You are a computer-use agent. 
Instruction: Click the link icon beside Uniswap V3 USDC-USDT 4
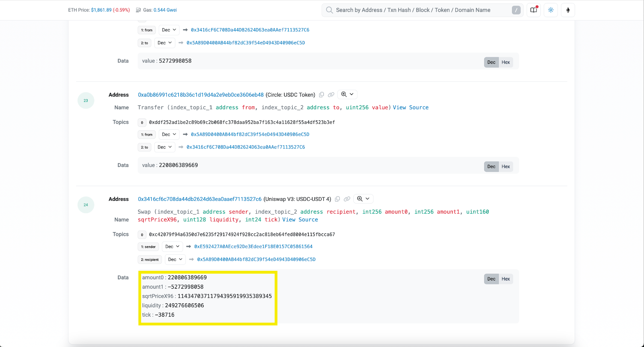click(x=347, y=199)
